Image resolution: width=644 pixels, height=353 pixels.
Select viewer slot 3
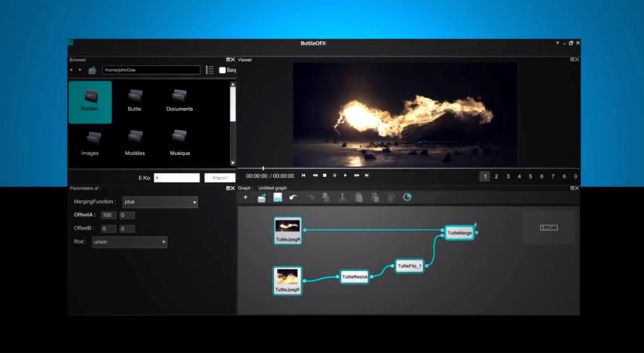508,176
